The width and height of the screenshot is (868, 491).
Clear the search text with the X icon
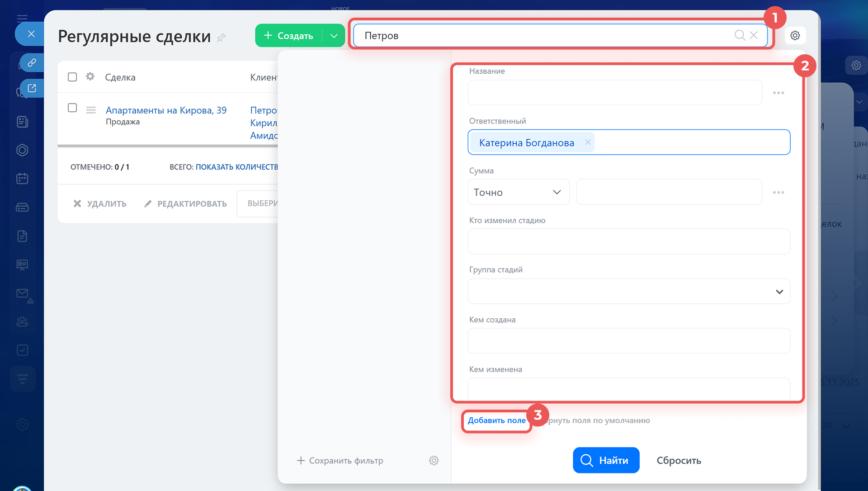(754, 35)
